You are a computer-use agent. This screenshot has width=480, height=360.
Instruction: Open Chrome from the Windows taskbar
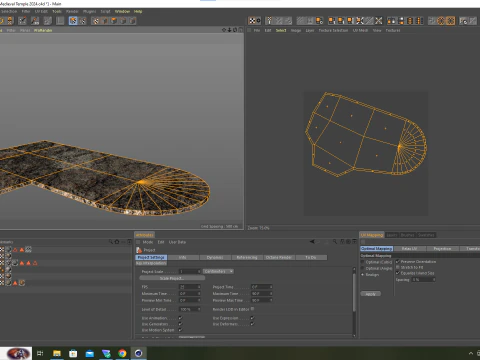point(122,353)
